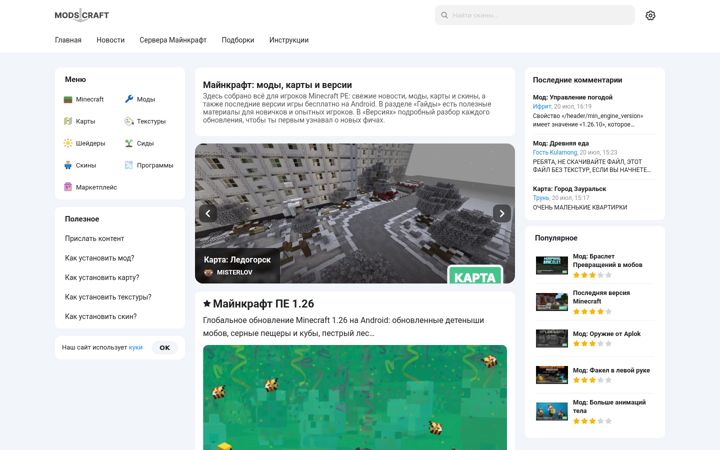This screenshot has height=450, width=720.
Task: Open Мод: Больше анимаций тела
Action: 609,406
